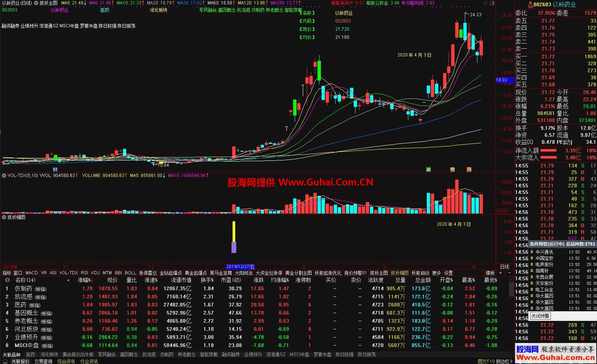
Task: Click the 预 event marker
Action: pyautogui.click(x=469, y=170)
